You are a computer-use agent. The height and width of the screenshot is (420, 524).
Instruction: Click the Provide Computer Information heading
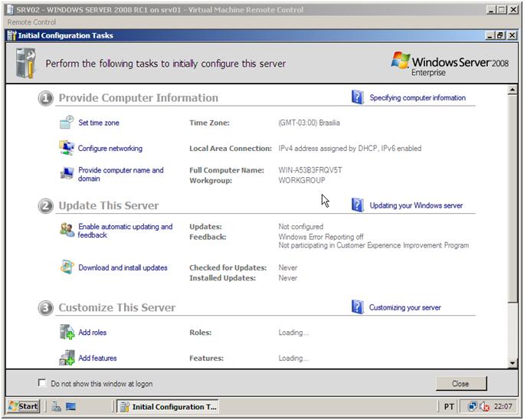139,97
